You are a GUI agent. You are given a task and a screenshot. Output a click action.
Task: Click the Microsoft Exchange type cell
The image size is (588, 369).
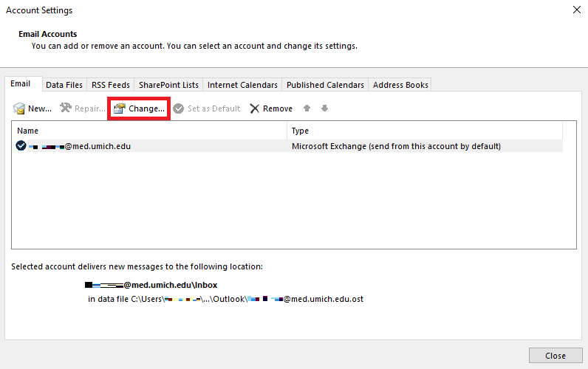click(396, 146)
